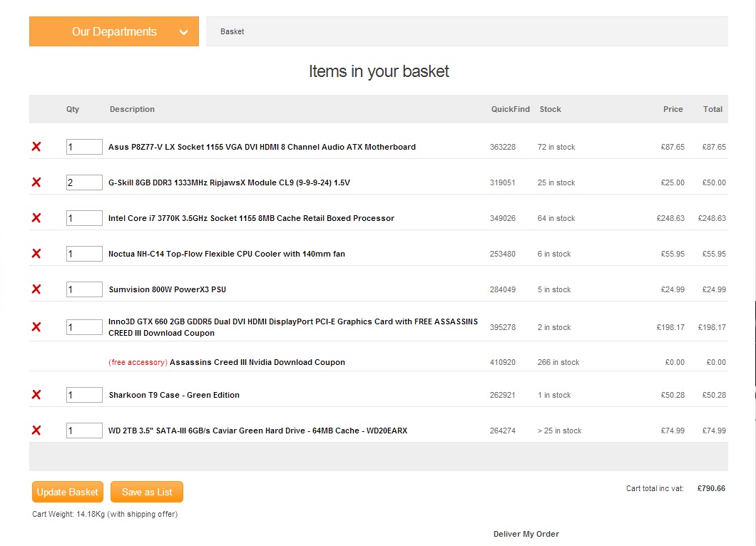This screenshot has height=546, width=756.
Task: Click the '(free accessory)' red label
Action: click(x=138, y=362)
